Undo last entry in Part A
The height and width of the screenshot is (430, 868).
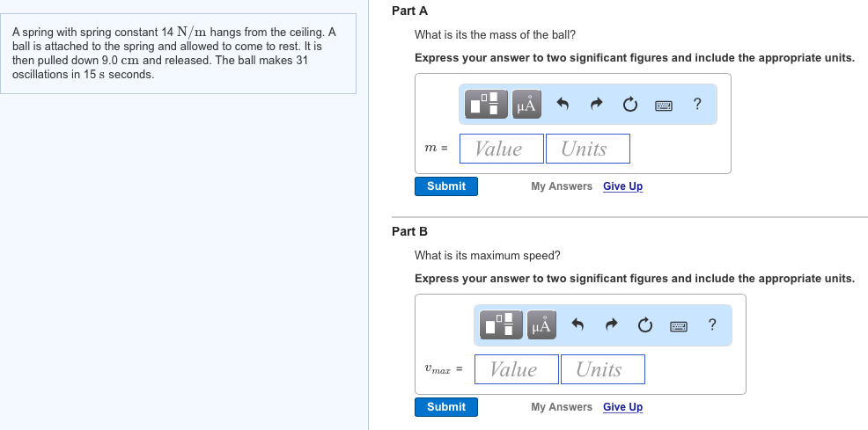(x=562, y=104)
